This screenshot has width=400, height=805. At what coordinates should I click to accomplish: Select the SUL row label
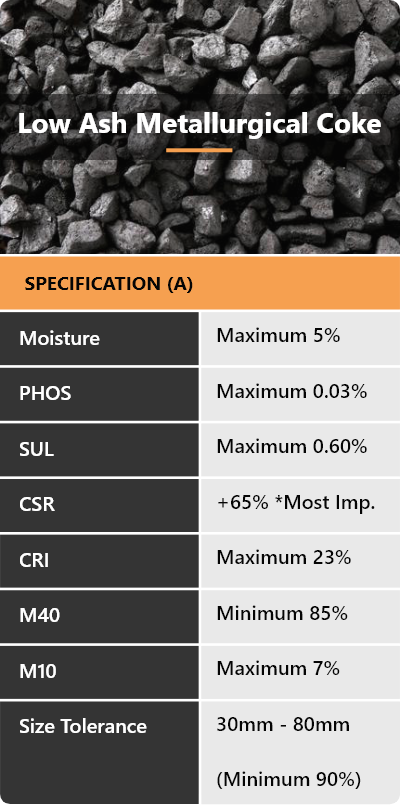pos(36,450)
